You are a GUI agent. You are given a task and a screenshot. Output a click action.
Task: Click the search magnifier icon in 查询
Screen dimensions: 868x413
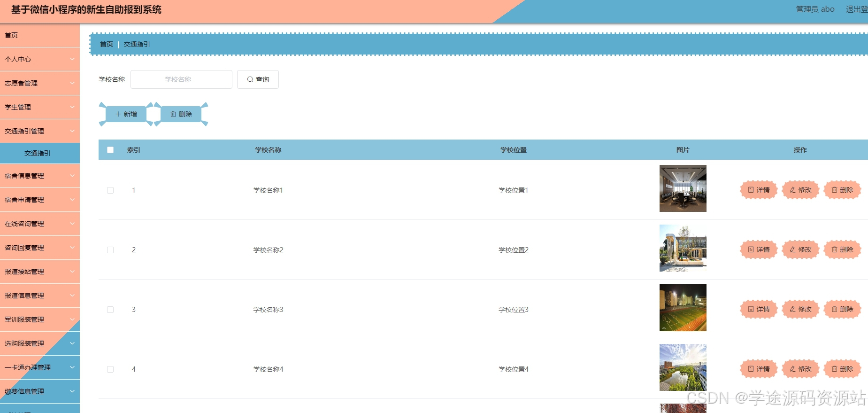click(x=250, y=79)
